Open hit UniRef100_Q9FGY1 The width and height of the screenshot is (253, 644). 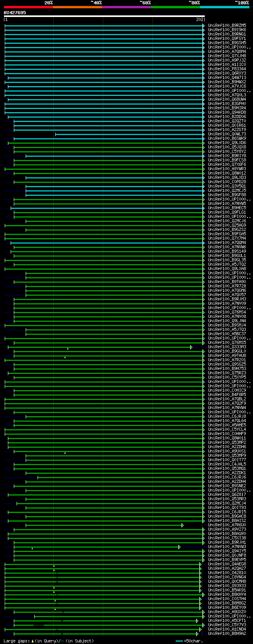(227, 39)
